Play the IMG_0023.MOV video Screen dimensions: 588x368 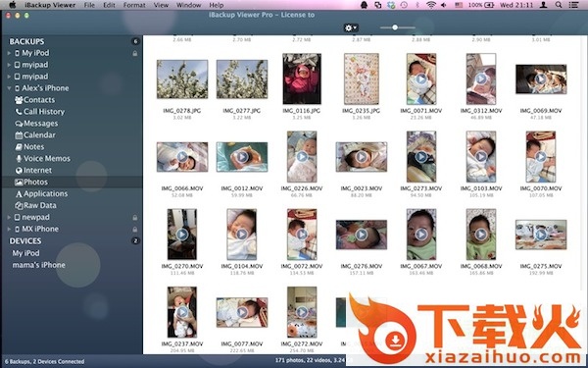[x=362, y=157]
